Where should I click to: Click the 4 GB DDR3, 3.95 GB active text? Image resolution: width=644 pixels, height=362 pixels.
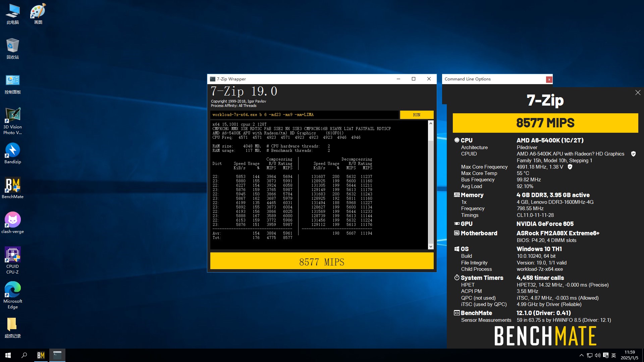pyautogui.click(x=553, y=195)
